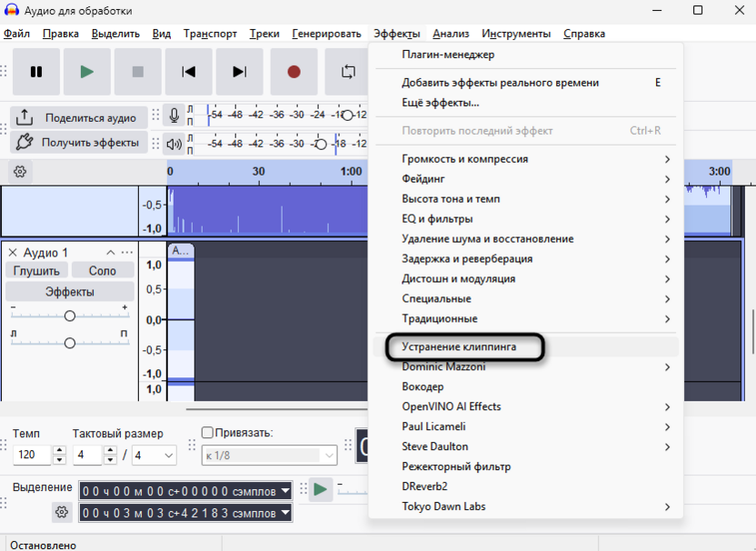Image resolution: width=756 pixels, height=551 pixels.
Task: Click the Поделиться аудио button
Action: (79, 117)
